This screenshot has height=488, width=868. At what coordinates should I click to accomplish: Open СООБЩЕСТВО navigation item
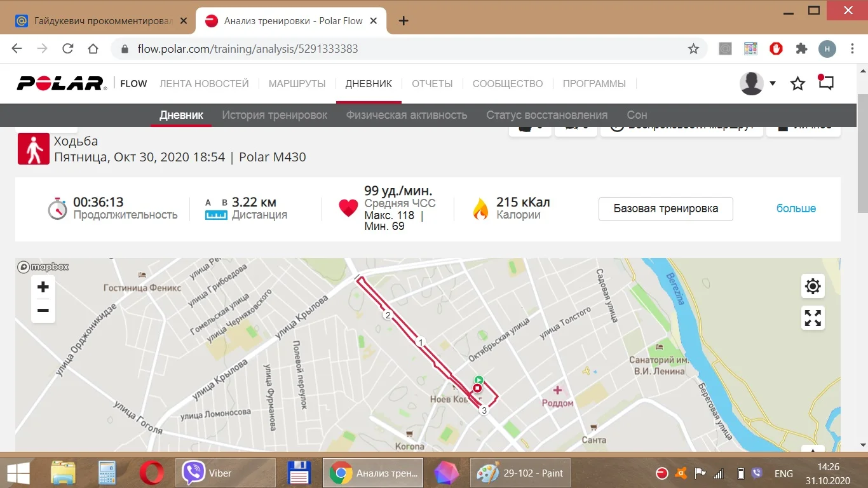tap(508, 83)
